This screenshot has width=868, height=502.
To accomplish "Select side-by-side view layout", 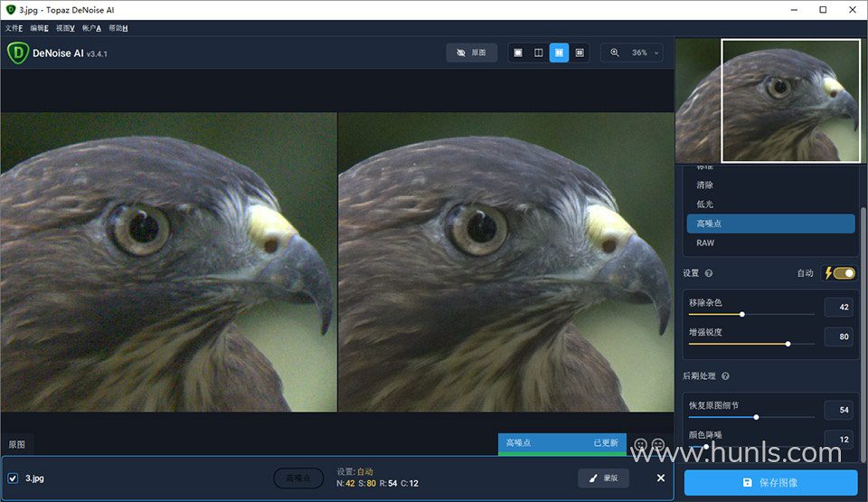I will pos(559,52).
